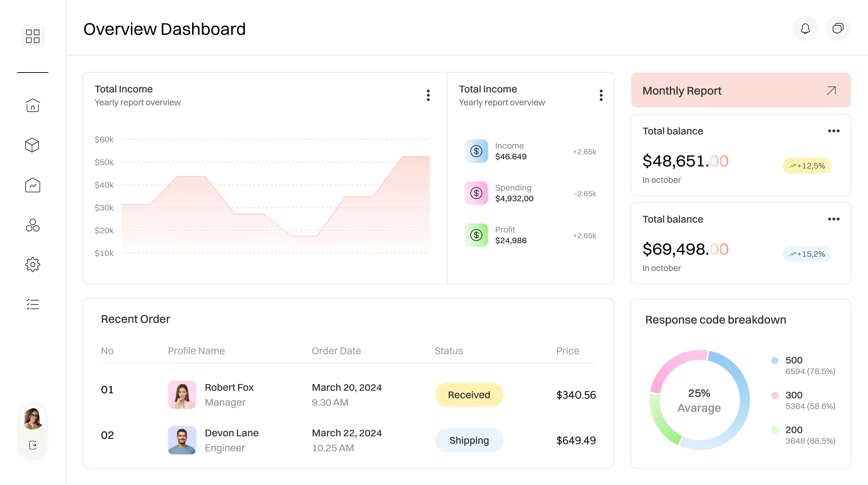Open the Products box icon in sidebar
The height and width of the screenshot is (485, 868).
point(32,145)
